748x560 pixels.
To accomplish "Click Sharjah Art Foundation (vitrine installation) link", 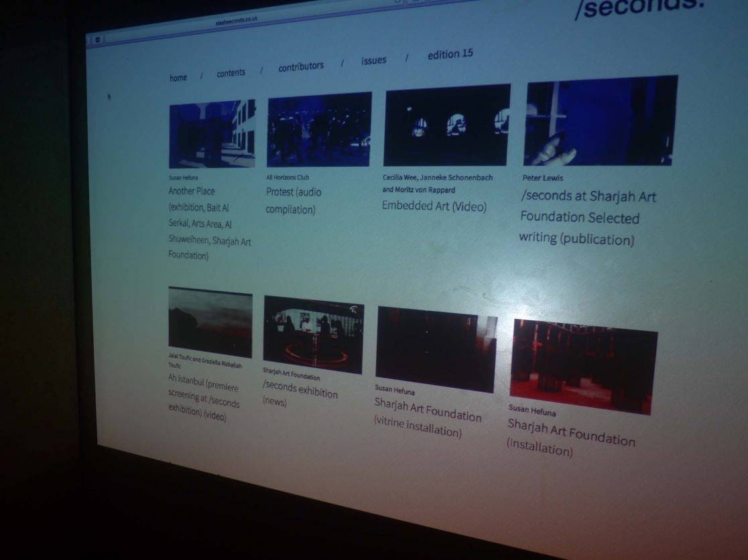I will [x=428, y=417].
